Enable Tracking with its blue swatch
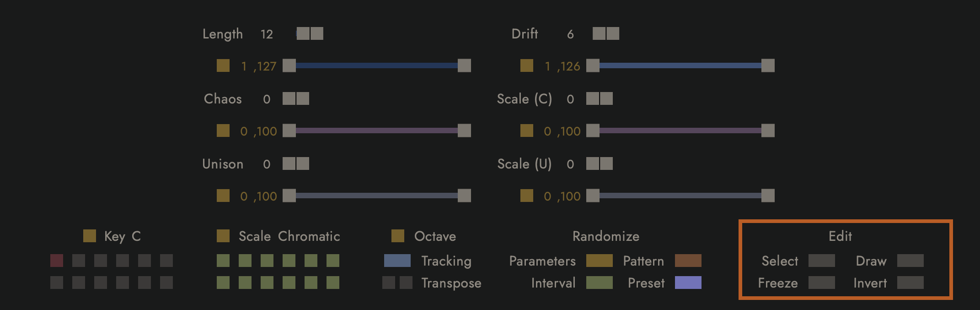This screenshot has height=310, width=980. (x=398, y=261)
